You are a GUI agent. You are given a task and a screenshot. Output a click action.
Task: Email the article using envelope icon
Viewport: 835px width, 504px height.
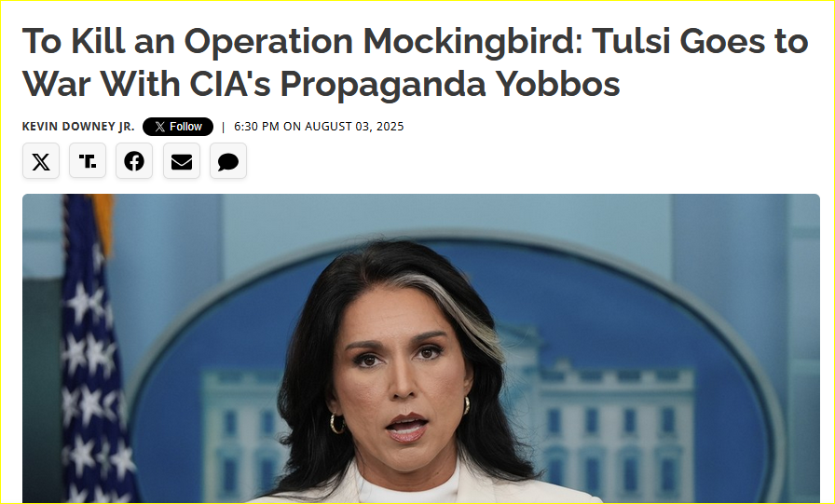[182, 161]
